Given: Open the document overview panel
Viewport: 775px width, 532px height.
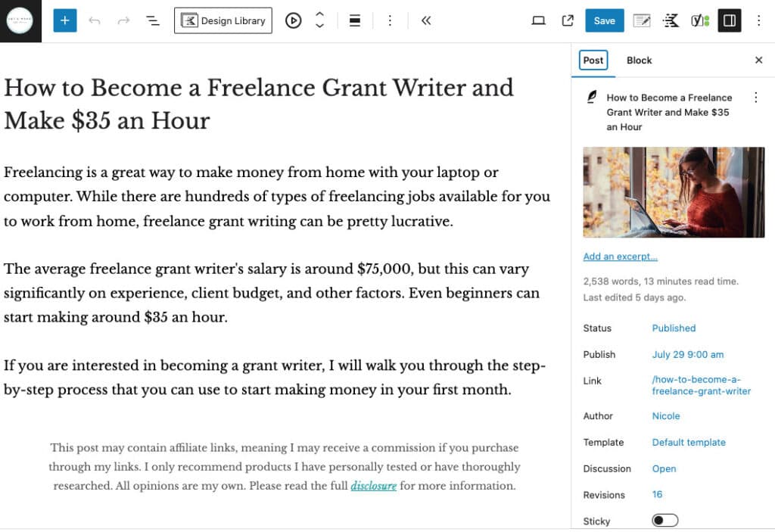Looking at the screenshot, I should (x=152, y=20).
